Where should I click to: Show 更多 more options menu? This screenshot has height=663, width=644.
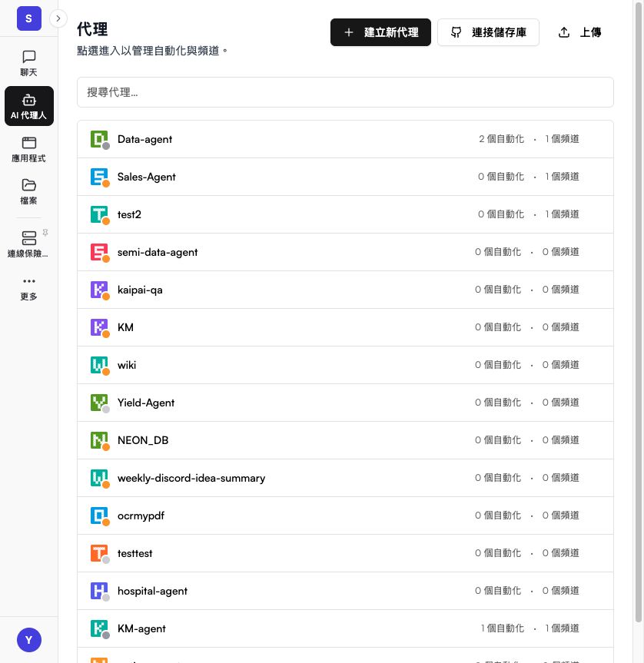click(x=28, y=289)
